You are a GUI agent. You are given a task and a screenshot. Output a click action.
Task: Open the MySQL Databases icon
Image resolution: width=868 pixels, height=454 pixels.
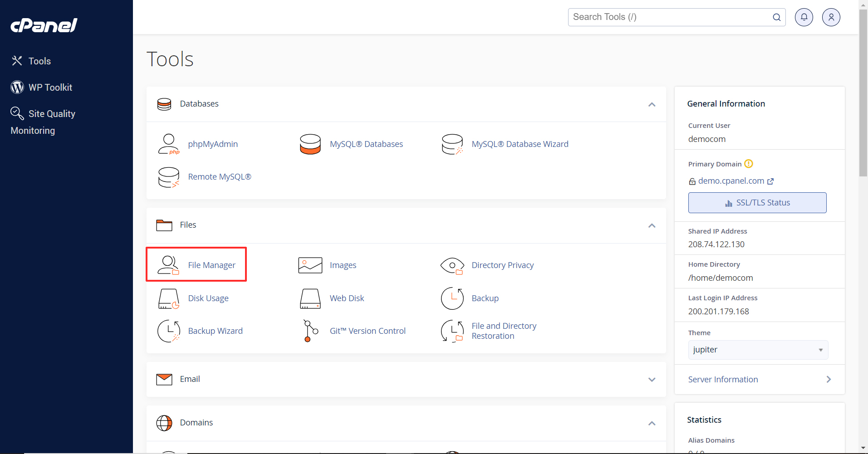[310, 144]
